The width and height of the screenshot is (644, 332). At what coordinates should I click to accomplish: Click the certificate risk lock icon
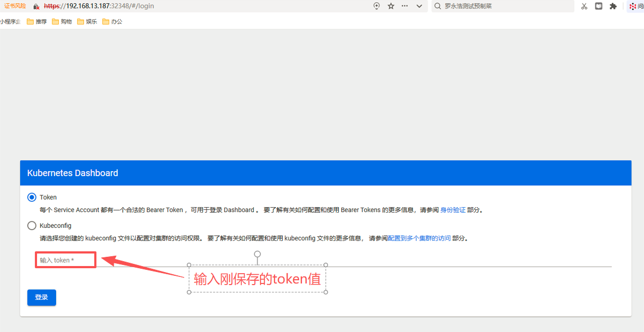(36, 6)
